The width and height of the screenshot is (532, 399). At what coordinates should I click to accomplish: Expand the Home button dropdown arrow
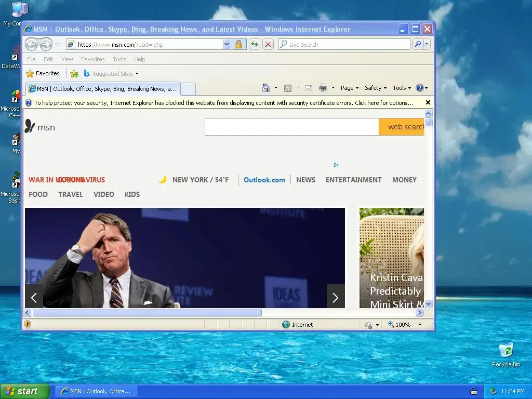click(x=276, y=88)
